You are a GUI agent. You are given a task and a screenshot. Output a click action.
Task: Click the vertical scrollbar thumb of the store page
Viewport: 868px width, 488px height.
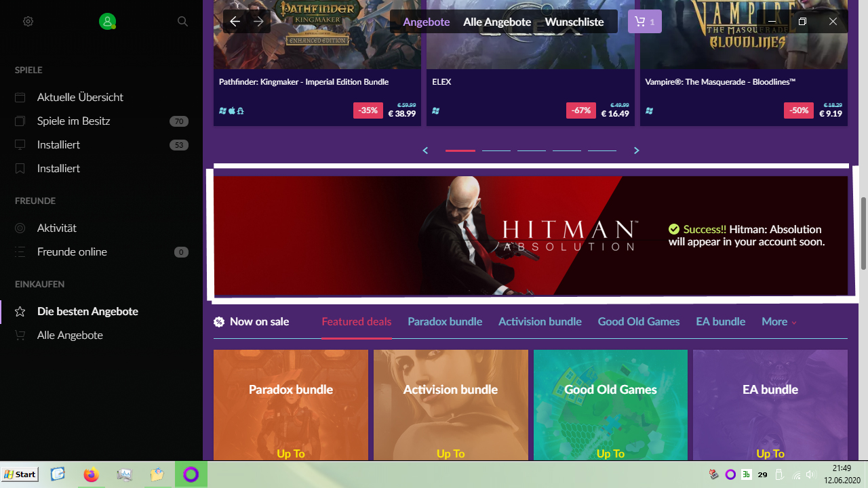click(x=863, y=234)
